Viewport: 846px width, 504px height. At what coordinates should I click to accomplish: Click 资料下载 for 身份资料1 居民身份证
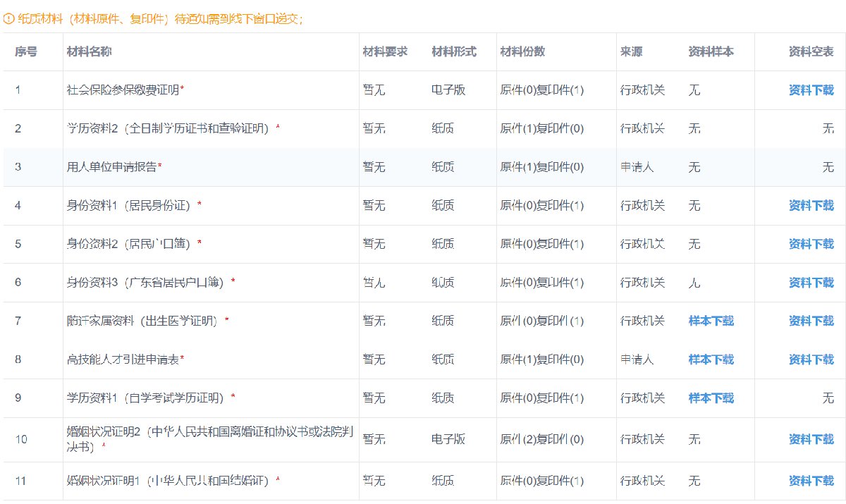[811, 205]
